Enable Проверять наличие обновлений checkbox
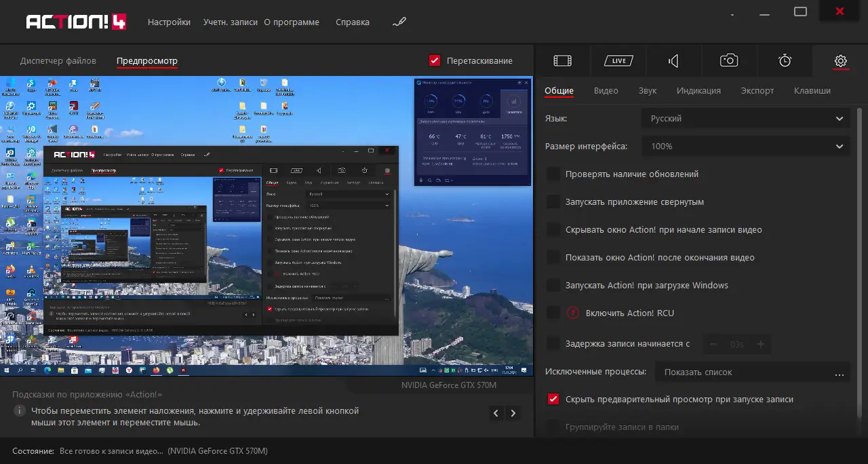The image size is (868, 464). coord(553,174)
